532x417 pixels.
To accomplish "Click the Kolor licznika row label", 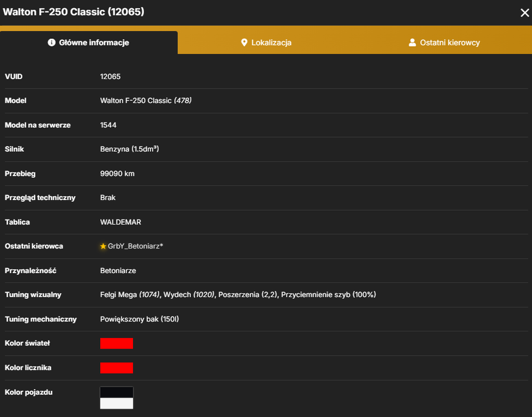I will (28, 368).
